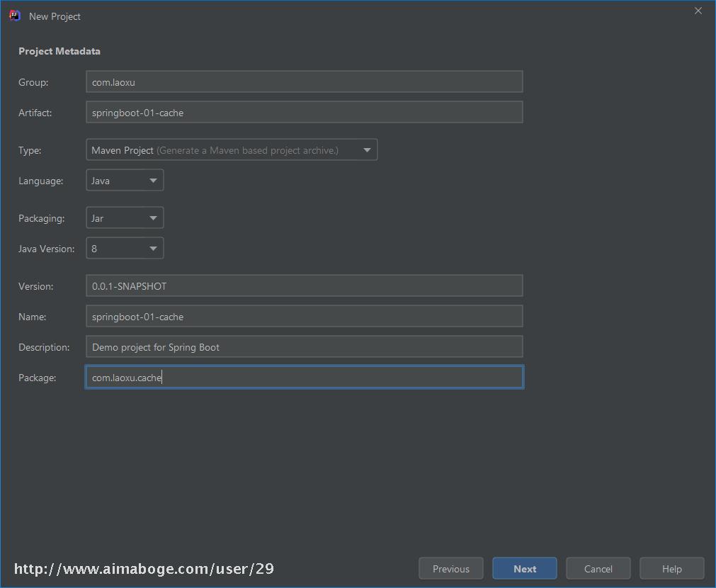The height and width of the screenshot is (588, 716).
Task: Click the Package: label
Action: 37,378
